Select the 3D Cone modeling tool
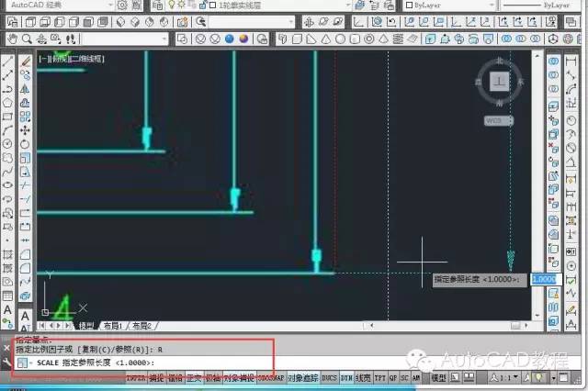This screenshot has width=588, height=391. (x=325, y=39)
